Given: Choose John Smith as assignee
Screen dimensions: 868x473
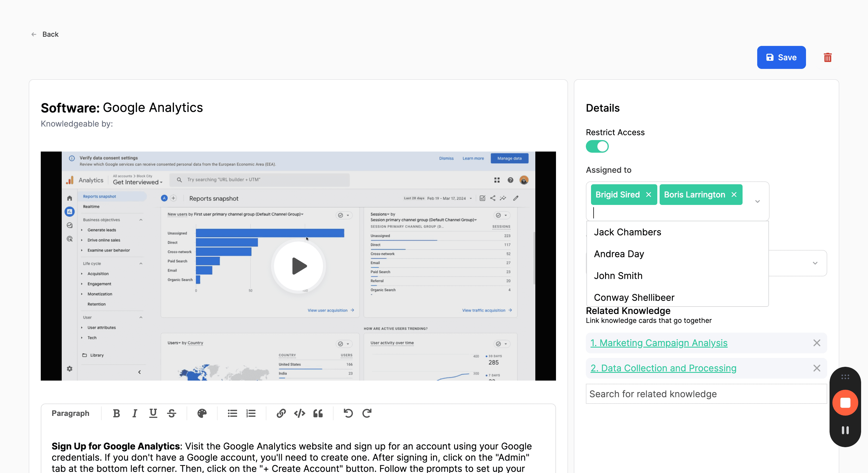Looking at the screenshot, I should pos(677,276).
